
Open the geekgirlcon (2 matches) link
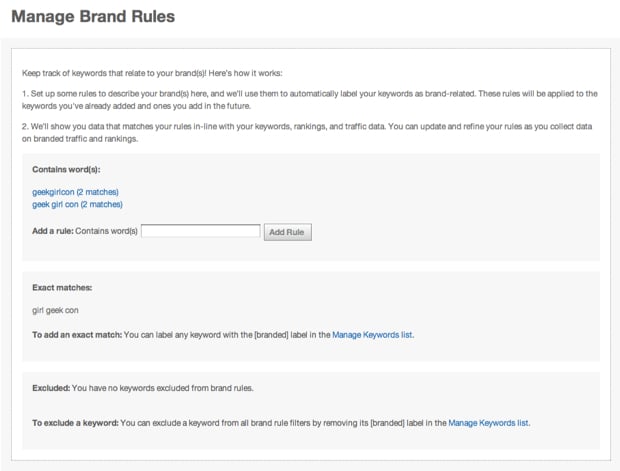(x=76, y=191)
